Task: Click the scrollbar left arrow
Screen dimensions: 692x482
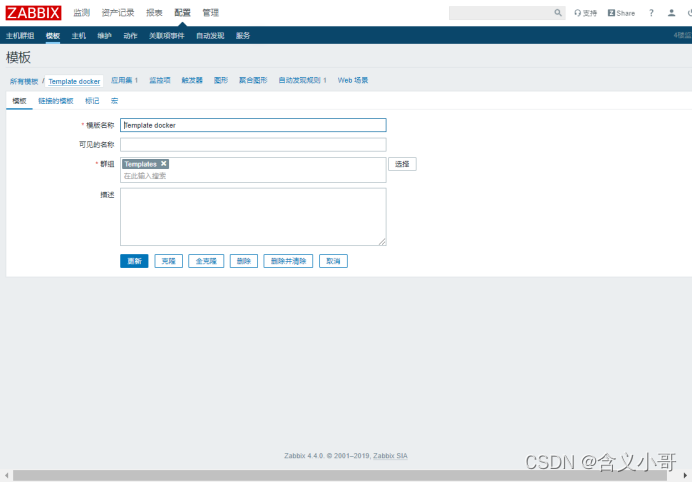Action: coord(6,475)
